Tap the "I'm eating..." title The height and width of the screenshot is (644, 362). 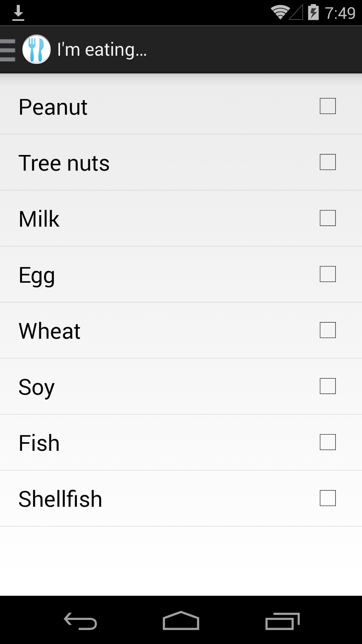pos(102,50)
